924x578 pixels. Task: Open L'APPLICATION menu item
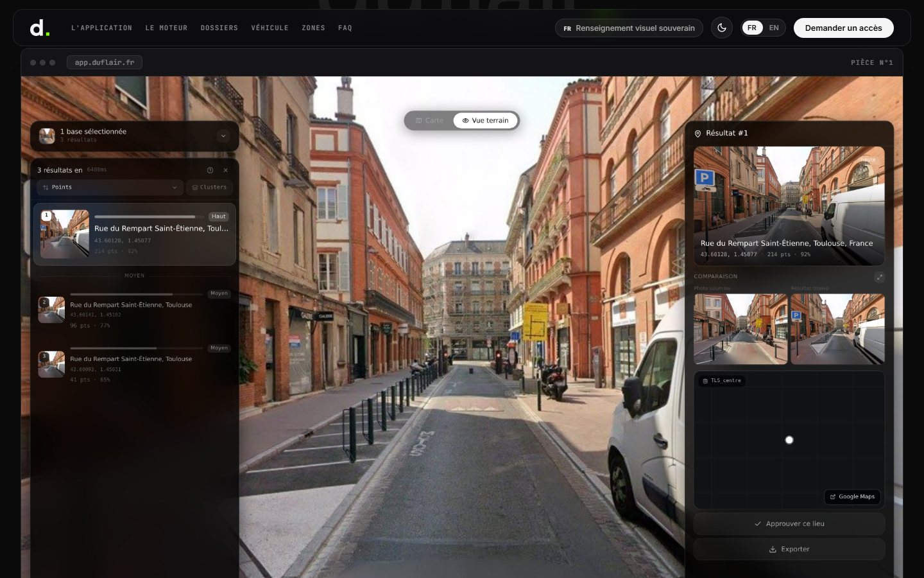(101, 28)
